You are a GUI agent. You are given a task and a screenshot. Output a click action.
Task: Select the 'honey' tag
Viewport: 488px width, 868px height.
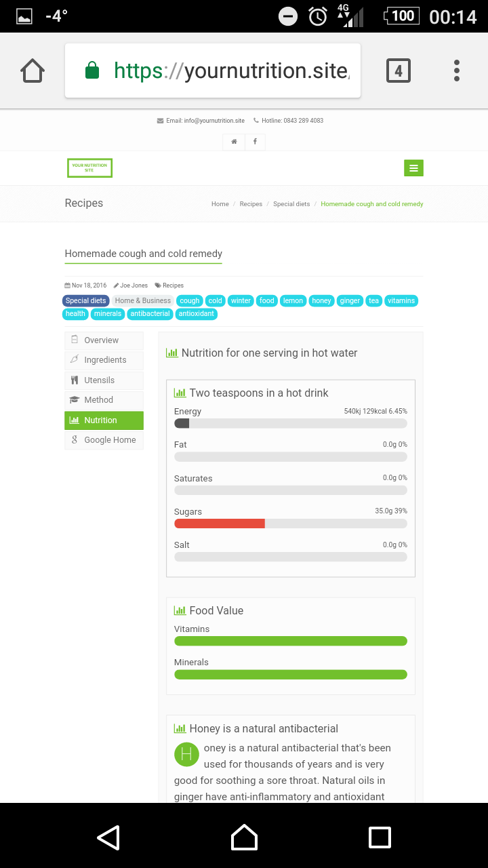tap(321, 300)
